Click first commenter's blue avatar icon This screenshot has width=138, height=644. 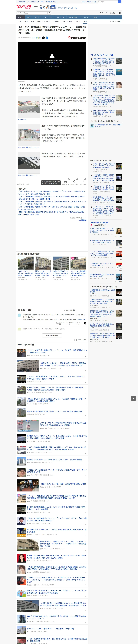(19, 315)
